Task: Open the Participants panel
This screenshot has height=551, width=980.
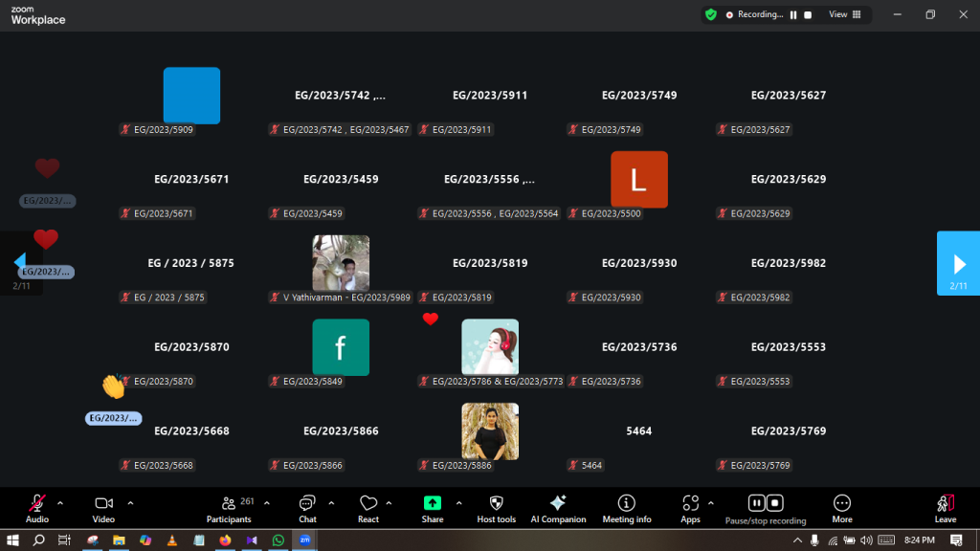Action: [229, 504]
